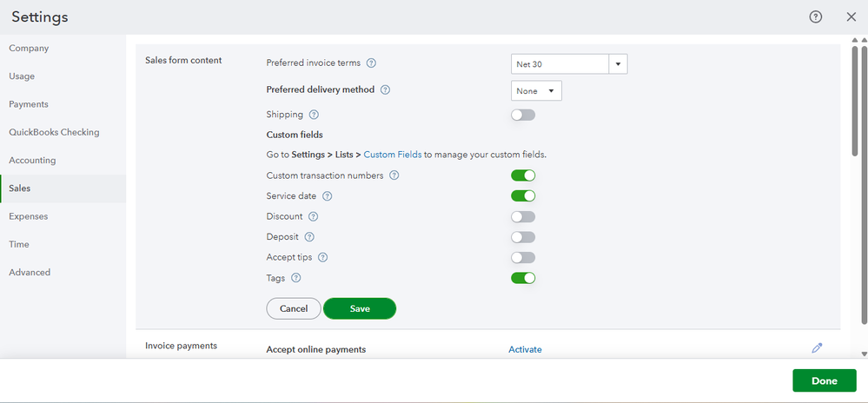868x403 pixels.
Task: Click help icon for Custom transaction numbers
Action: pyautogui.click(x=394, y=175)
